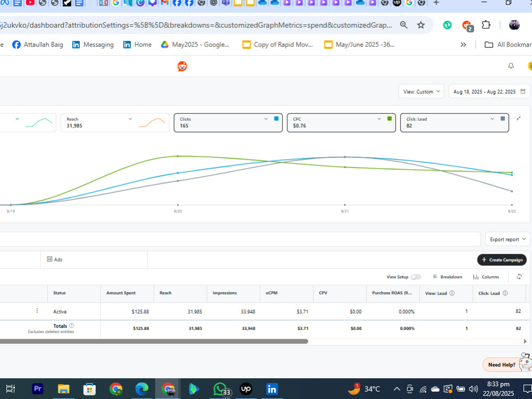Open the three-dot menu in Active row

coord(37,311)
